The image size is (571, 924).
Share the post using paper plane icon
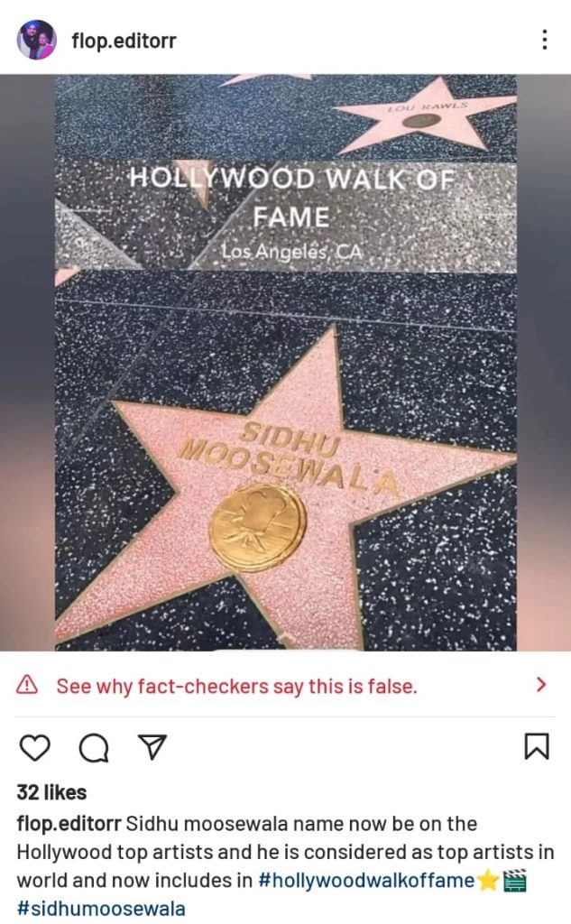pyautogui.click(x=152, y=746)
